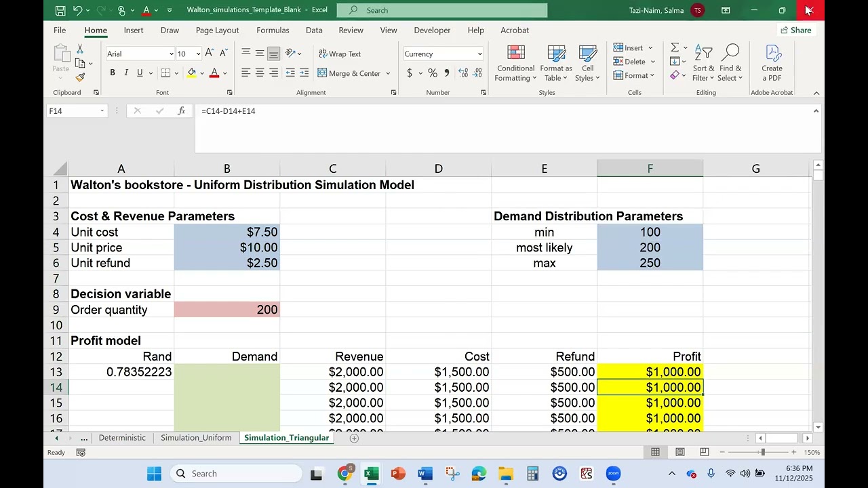Open Format cells menu

tap(633, 75)
